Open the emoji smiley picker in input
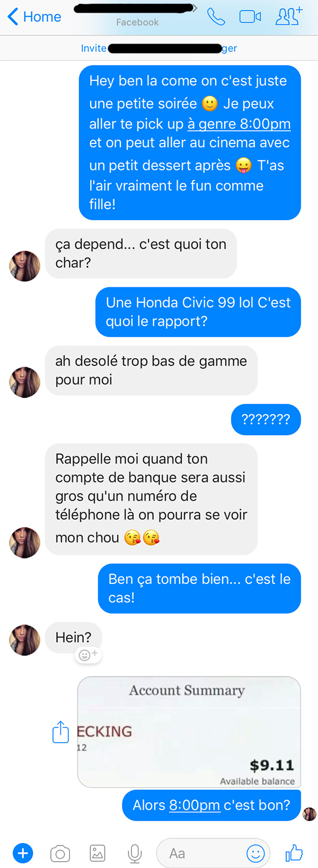The width and height of the screenshot is (318, 868). [255, 853]
